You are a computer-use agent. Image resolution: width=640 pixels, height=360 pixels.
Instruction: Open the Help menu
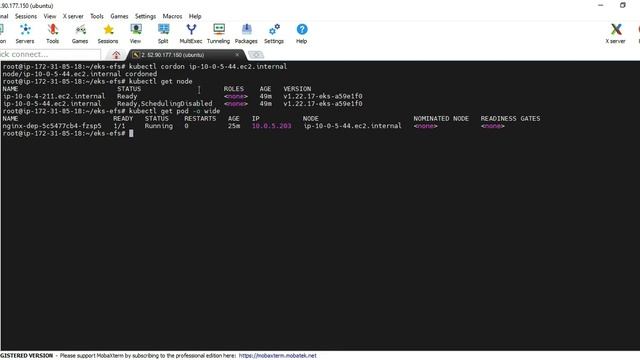coord(195,16)
